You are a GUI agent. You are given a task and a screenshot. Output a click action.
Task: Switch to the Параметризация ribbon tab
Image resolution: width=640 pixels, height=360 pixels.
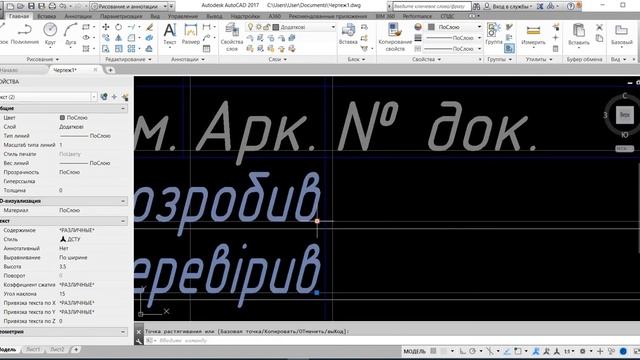(x=121, y=16)
